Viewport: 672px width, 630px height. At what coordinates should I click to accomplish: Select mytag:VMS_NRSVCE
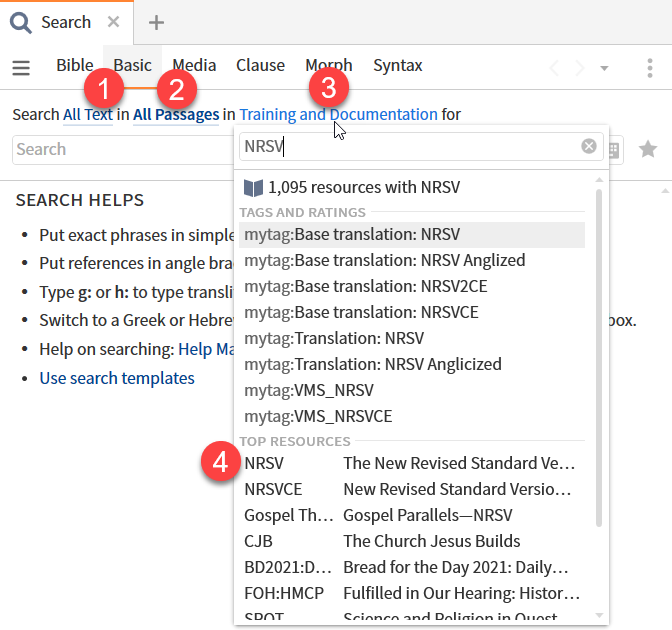pos(412,417)
